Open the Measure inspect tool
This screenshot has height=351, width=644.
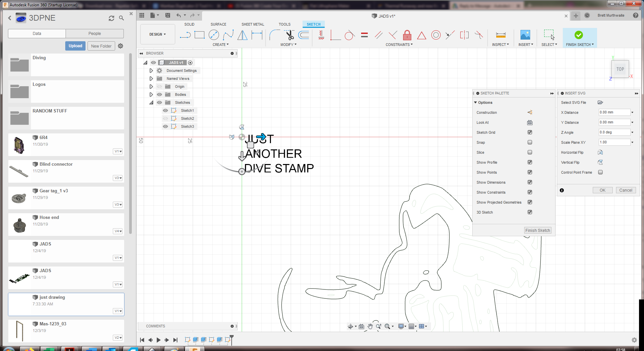pos(501,35)
